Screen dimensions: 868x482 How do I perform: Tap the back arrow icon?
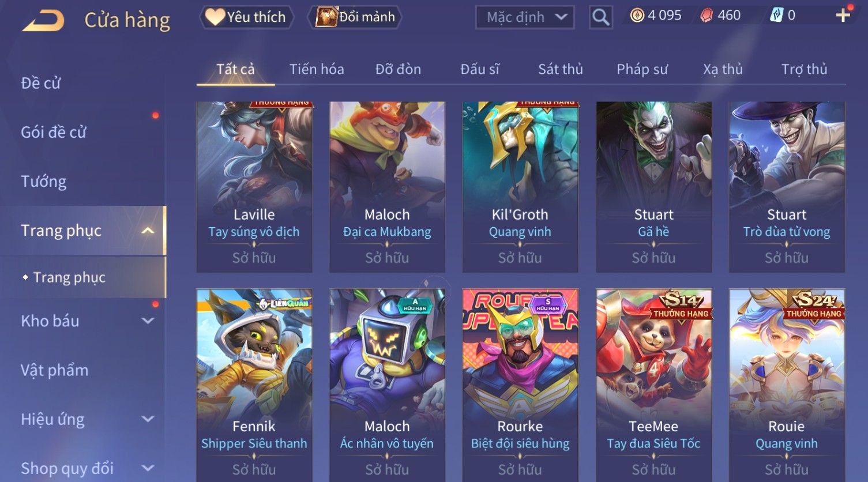click(x=43, y=20)
